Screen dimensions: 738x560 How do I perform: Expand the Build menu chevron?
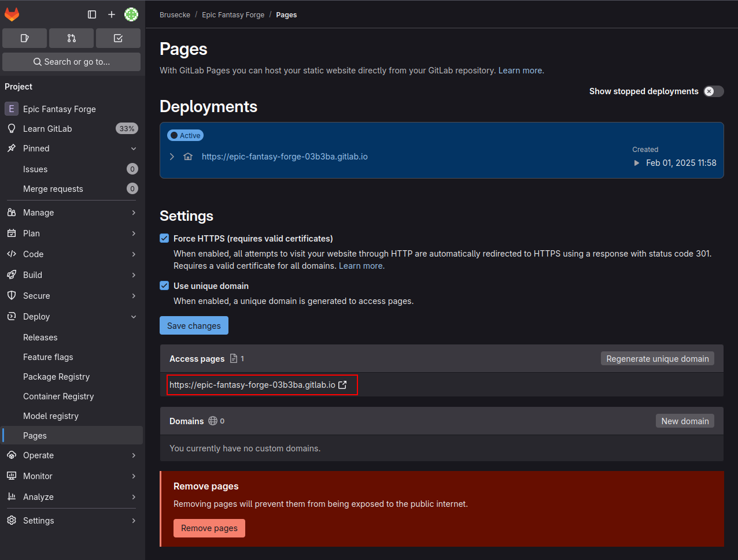(134, 275)
